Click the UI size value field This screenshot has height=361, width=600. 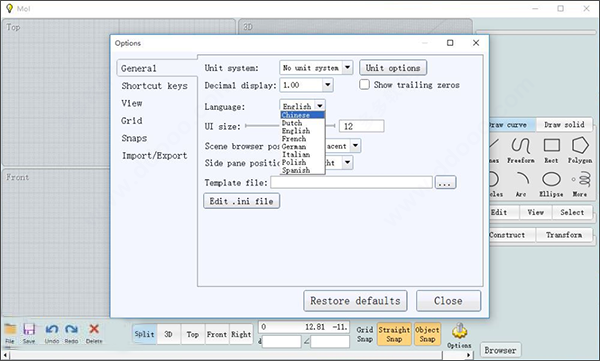pos(361,126)
